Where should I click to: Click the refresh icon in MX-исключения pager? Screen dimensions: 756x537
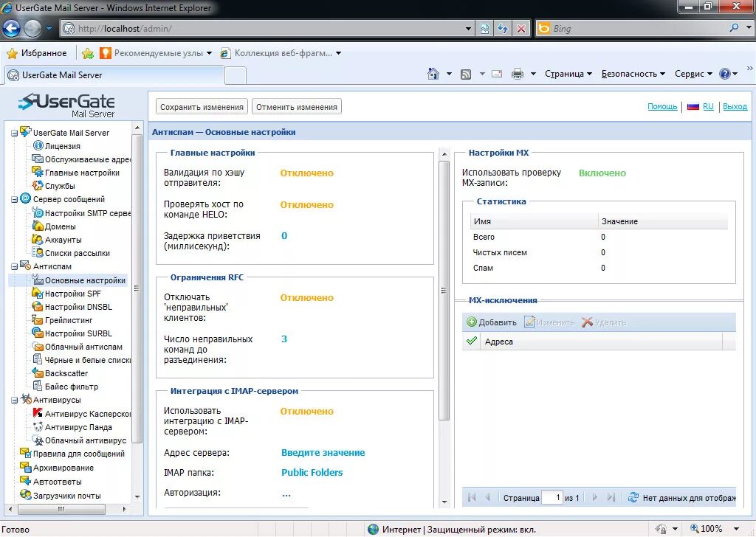point(633,497)
